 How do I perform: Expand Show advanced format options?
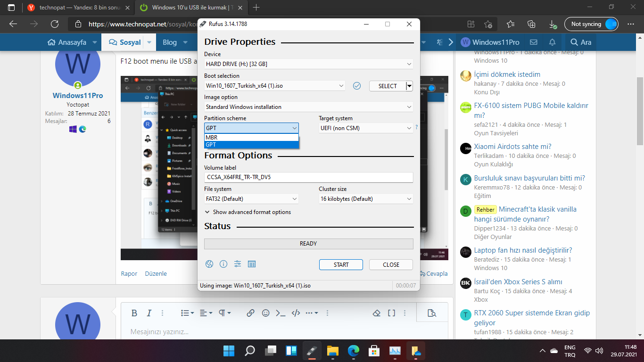[x=248, y=212]
